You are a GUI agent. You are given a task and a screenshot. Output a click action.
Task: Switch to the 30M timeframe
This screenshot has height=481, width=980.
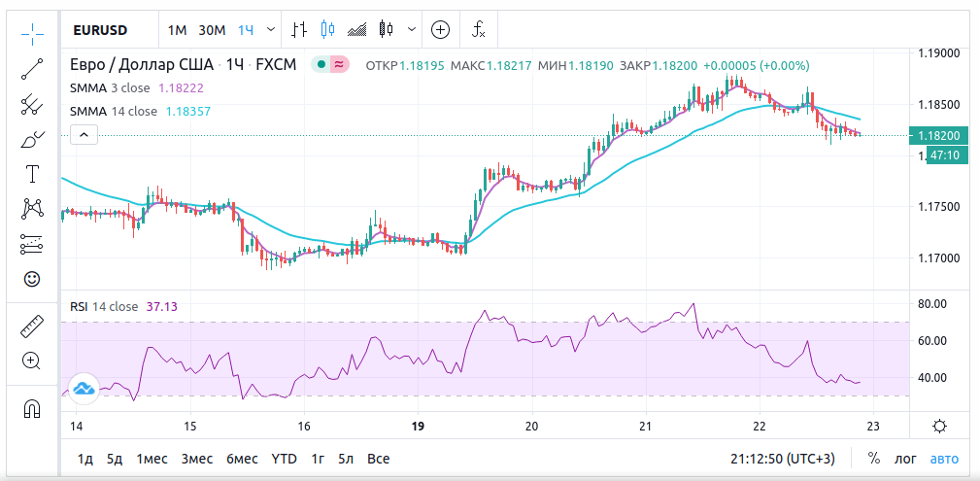pos(212,30)
